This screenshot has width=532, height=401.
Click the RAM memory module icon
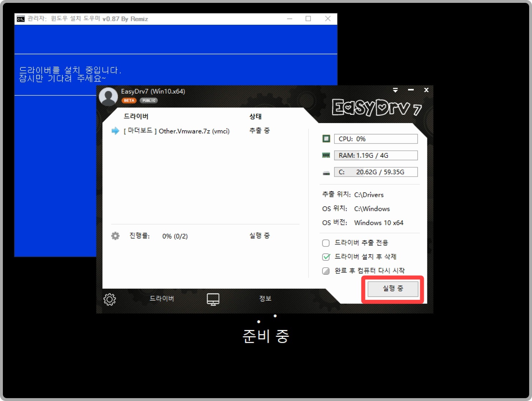coord(326,155)
